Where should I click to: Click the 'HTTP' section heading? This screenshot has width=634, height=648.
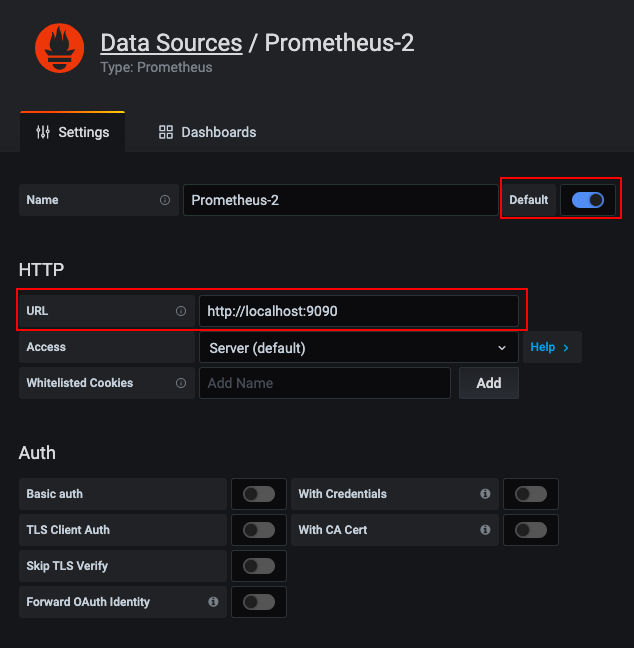coord(41,270)
